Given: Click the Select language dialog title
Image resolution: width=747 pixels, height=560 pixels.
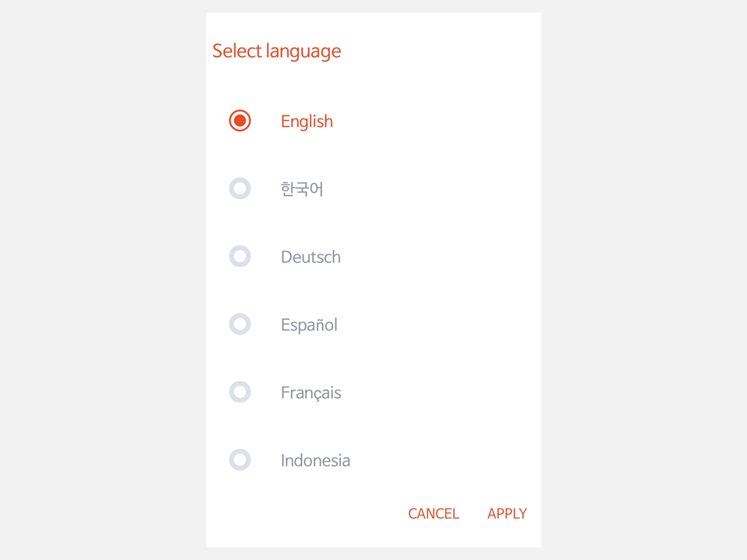Looking at the screenshot, I should 276,51.
